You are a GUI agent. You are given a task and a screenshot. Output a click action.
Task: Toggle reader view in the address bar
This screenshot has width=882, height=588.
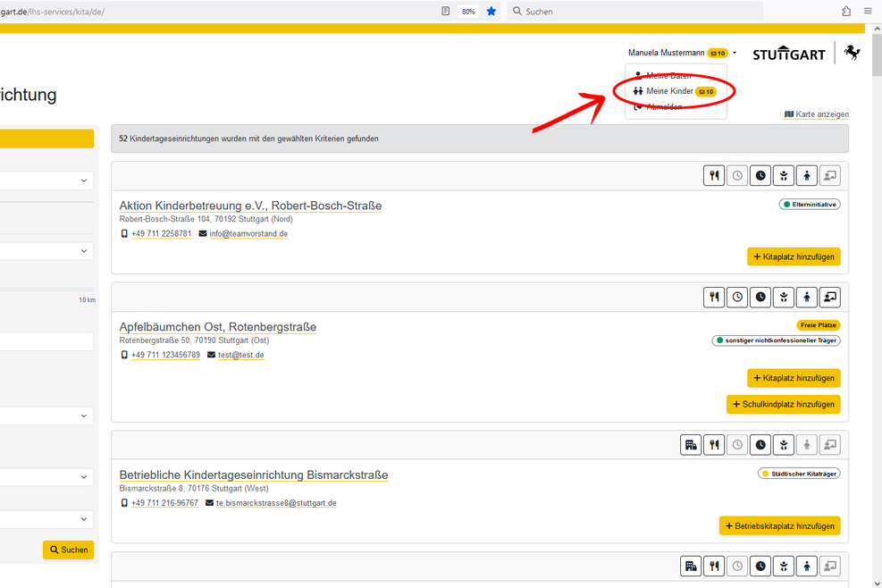click(x=445, y=12)
